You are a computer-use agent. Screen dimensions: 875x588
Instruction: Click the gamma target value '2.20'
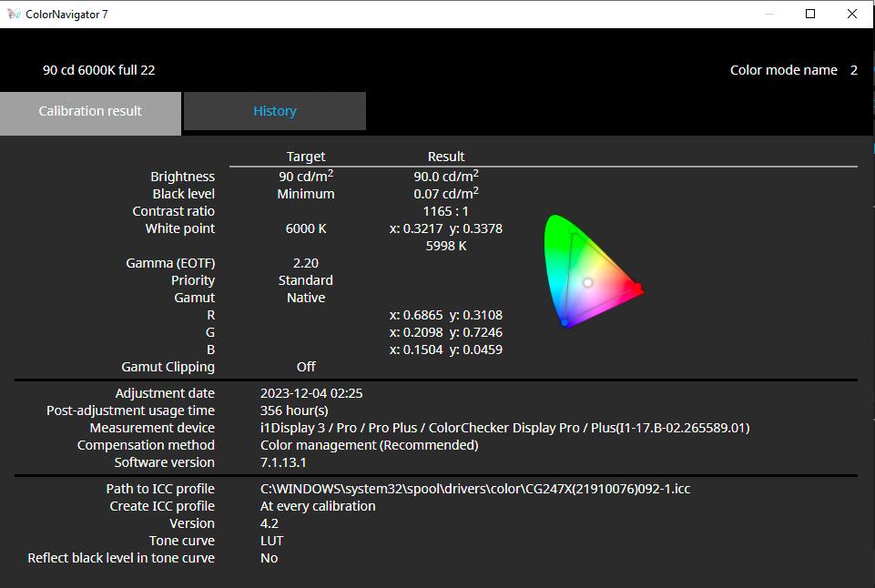coord(306,263)
